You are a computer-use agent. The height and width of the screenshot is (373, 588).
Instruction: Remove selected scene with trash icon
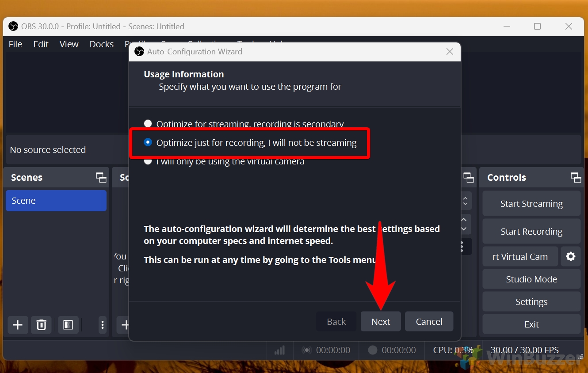[41, 325]
